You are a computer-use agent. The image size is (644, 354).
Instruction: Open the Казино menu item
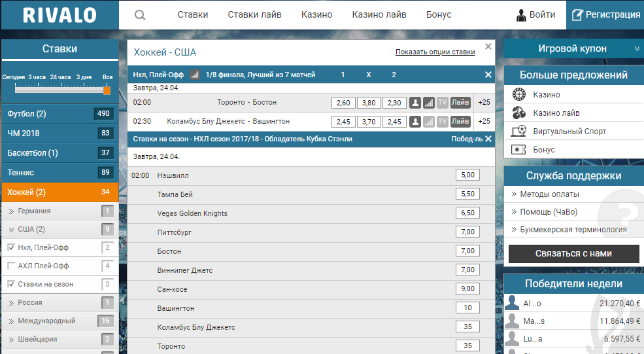[x=316, y=15]
